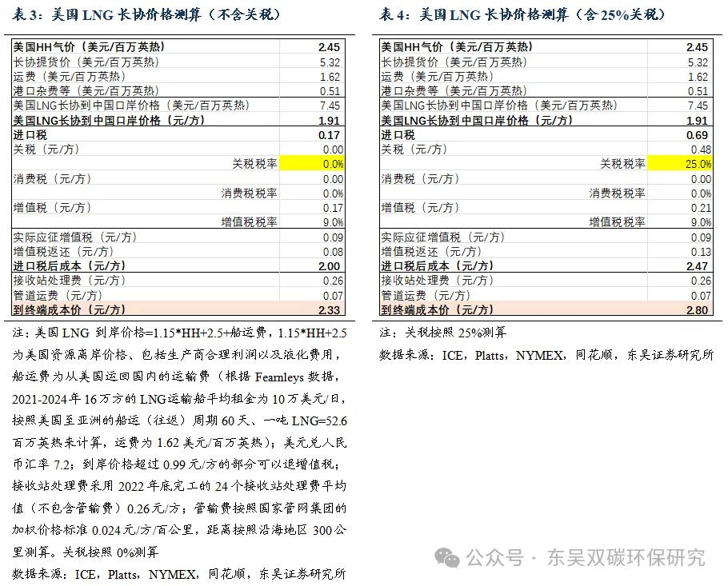Click the WeChat logo in the watermark
Screen dimensions: 728x586
pyautogui.click(x=446, y=557)
